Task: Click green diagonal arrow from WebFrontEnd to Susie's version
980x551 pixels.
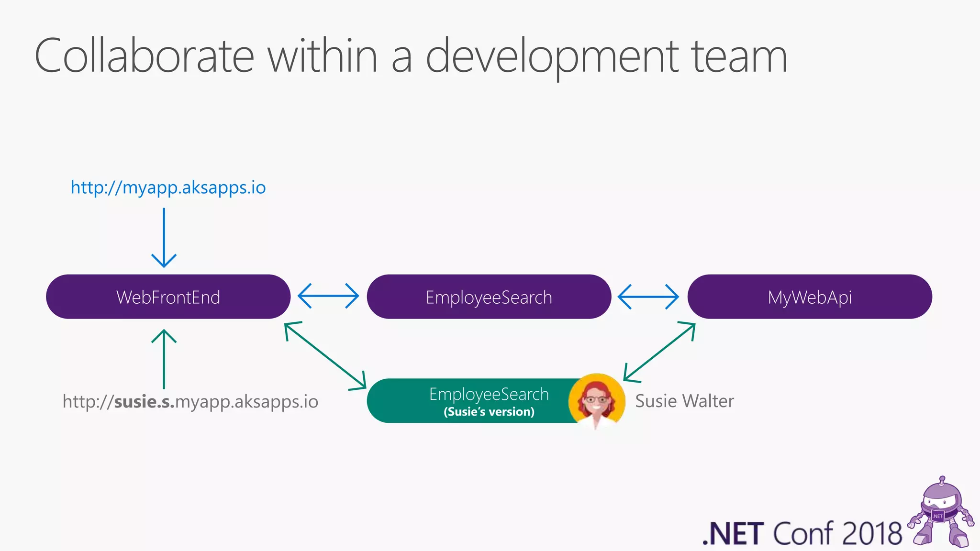Action: coord(325,355)
